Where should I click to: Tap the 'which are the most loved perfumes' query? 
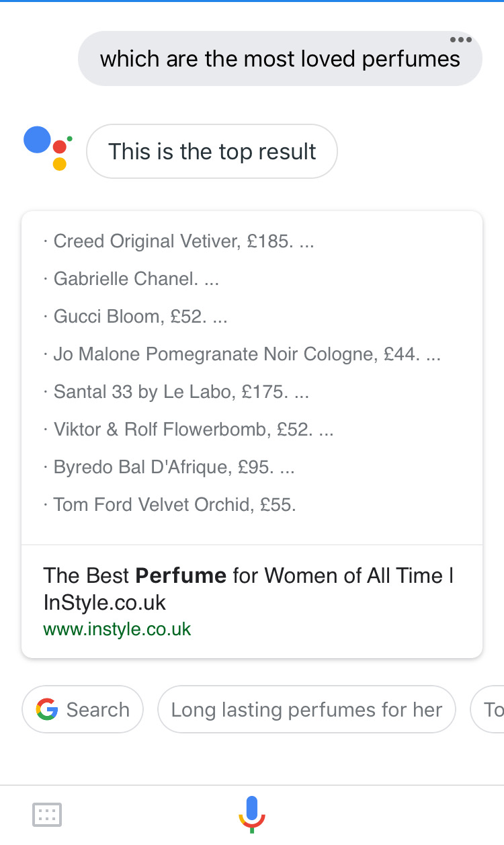[x=280, y=59]
